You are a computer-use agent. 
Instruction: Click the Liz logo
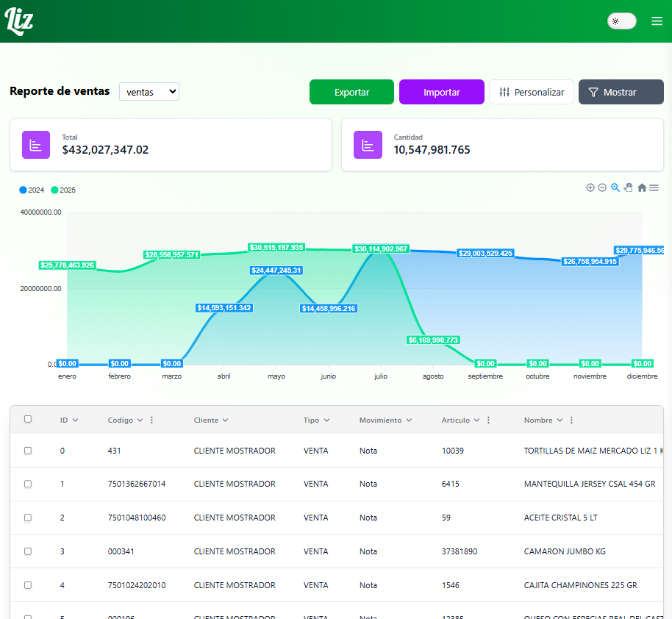coord(19,21)
